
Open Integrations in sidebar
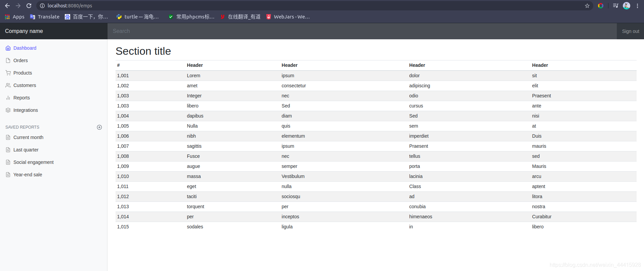26,110
